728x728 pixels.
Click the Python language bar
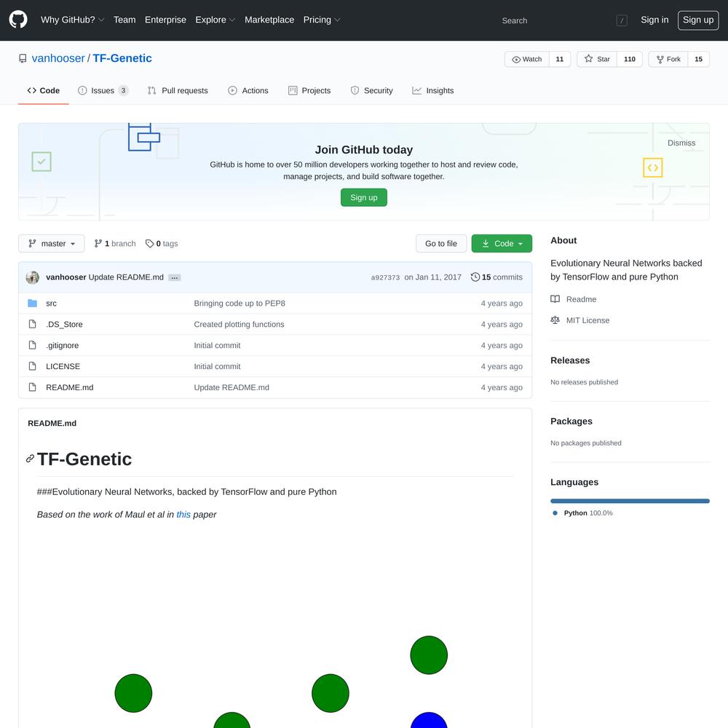630,501
